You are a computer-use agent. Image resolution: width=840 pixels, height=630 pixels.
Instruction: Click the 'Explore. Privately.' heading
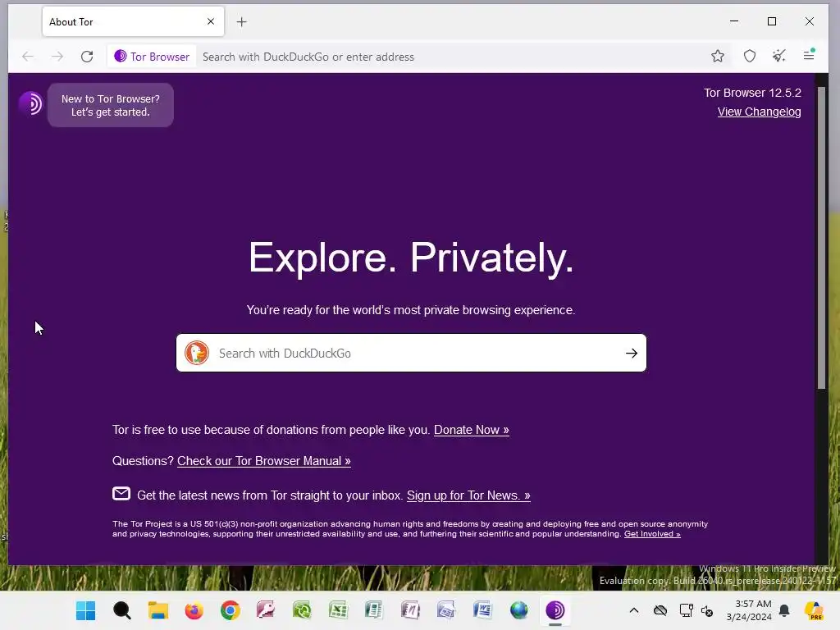412,258
